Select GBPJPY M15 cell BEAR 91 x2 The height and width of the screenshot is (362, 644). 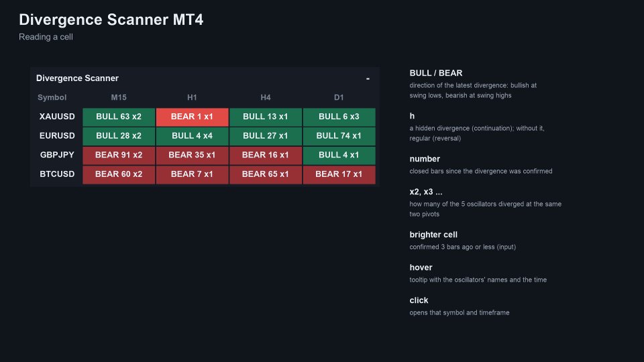119,155
